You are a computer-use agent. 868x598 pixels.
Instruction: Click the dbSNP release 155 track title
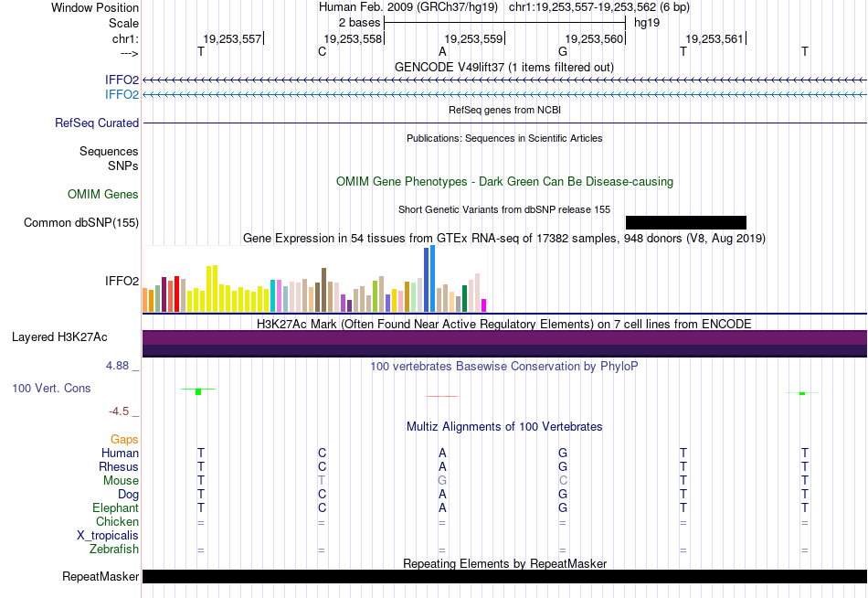tap(504, 209)
